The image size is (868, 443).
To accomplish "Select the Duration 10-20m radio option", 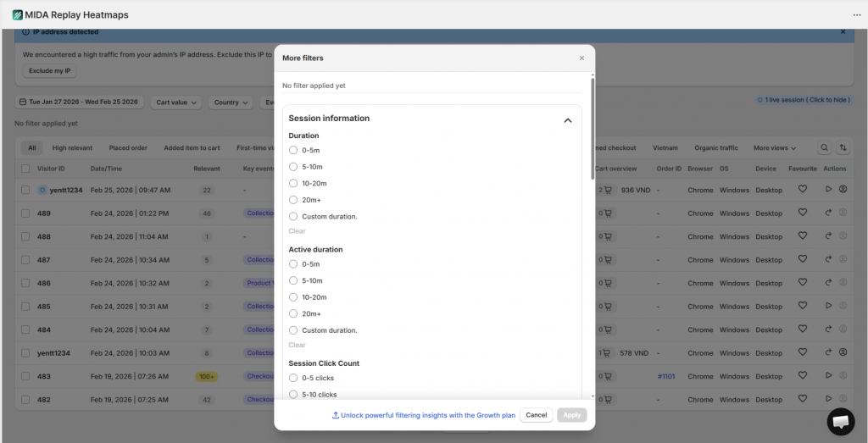I will [293, 183].
